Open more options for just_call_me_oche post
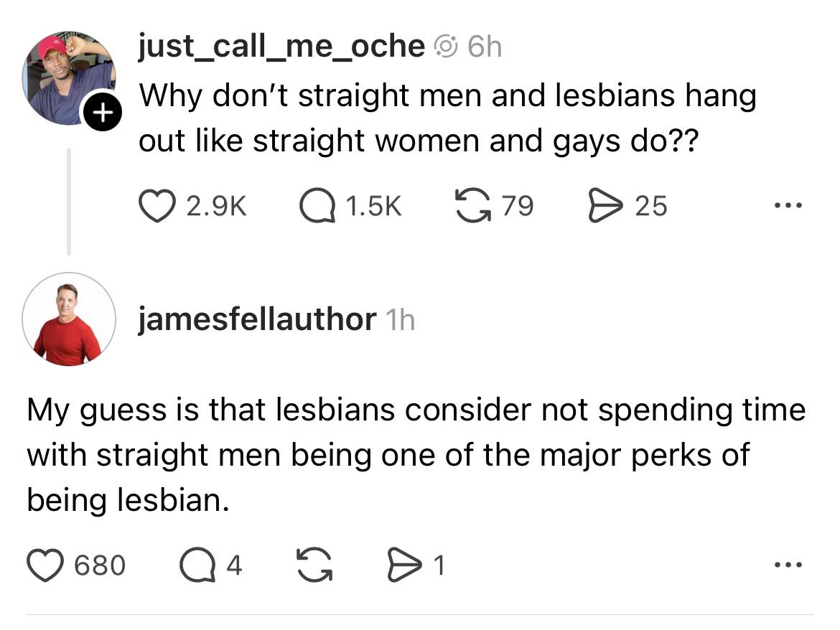Image resolution: width=840 pixels, height=630 pixels. coord(788,205)
